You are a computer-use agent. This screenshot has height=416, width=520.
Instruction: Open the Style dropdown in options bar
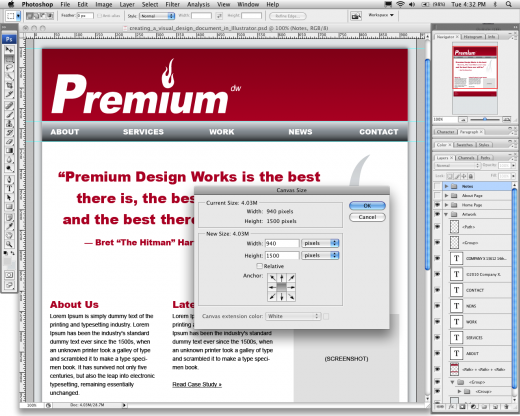click(157, 16)
